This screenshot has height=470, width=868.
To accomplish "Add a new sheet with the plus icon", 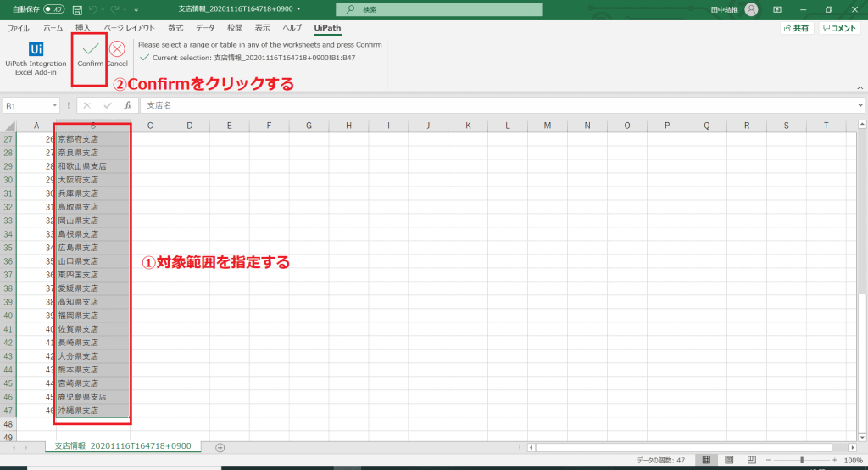I will (220, 447).
